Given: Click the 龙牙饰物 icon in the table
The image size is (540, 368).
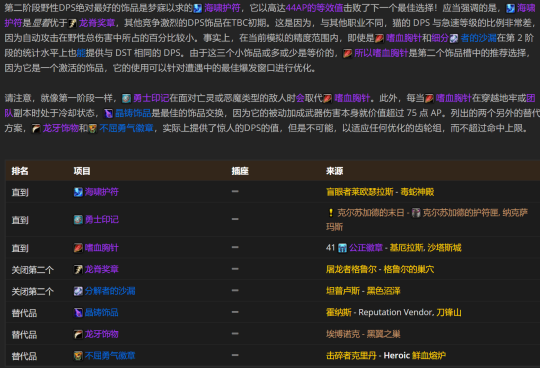Looking at the screenshot, I should point(78,334).
